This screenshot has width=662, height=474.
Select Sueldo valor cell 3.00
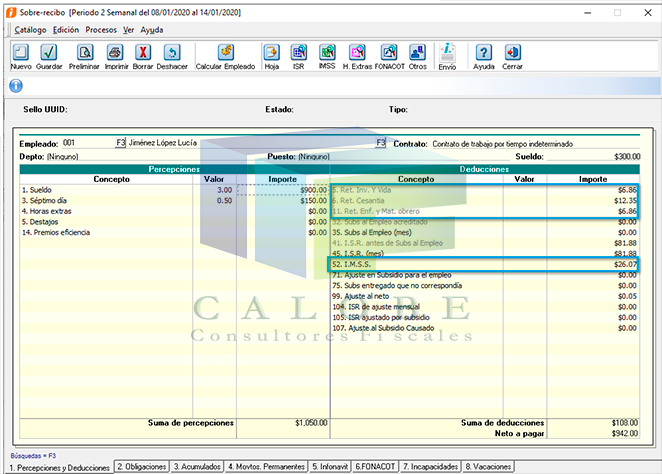click(214, 190)
